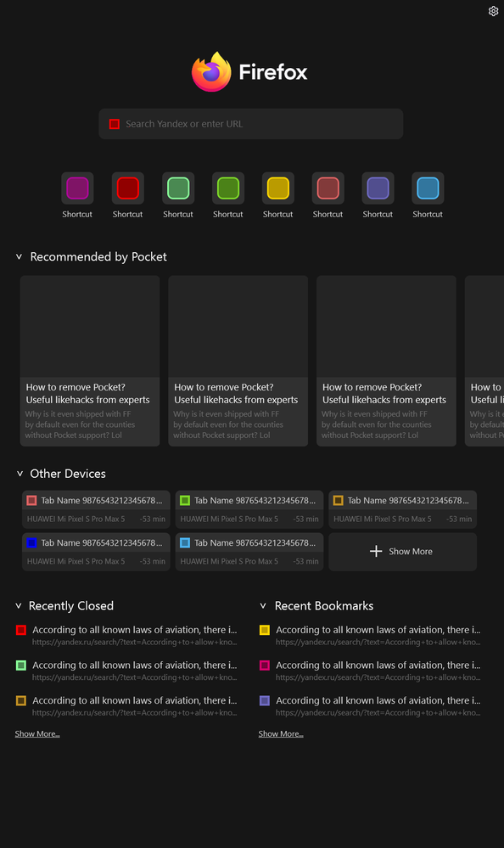504x848 pixels.
Task: Click the Firefox logo
Action: [211, 72]
